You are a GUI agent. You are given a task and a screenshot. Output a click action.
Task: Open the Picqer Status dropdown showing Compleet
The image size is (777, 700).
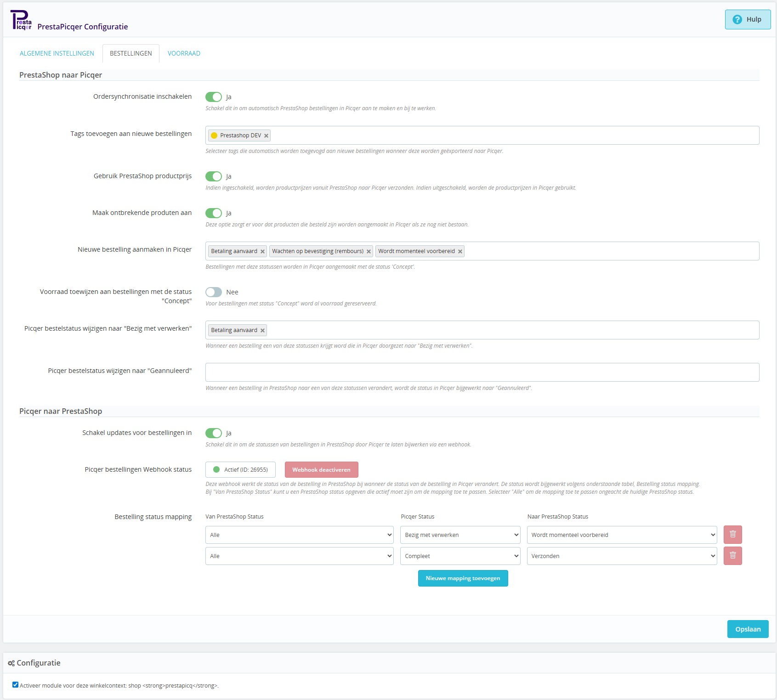(x=459, y=555)
